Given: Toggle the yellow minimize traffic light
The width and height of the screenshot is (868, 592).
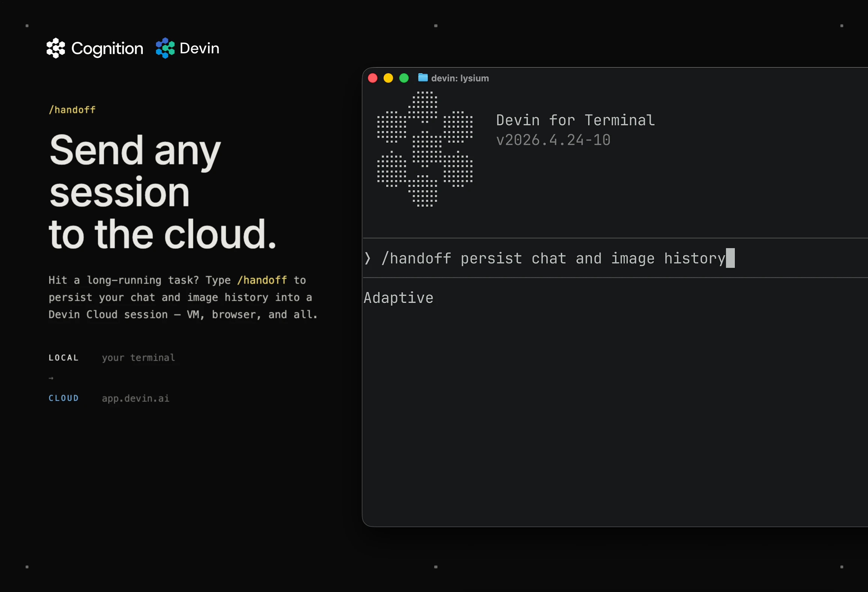Looking at the screenshot, I should (x=388, y=78).
